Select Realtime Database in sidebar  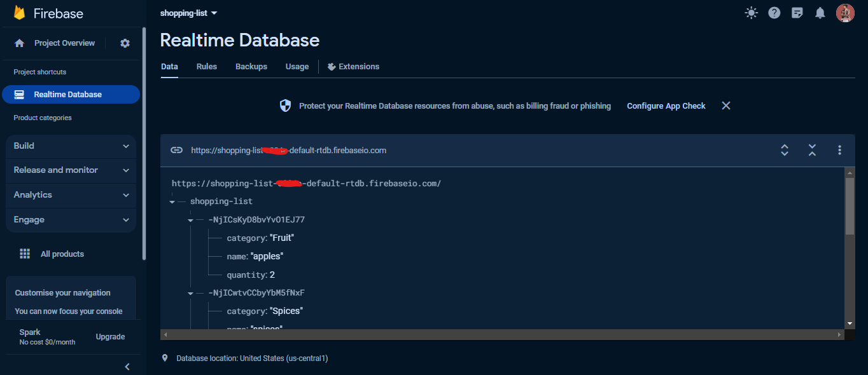(x=71, y=94)
